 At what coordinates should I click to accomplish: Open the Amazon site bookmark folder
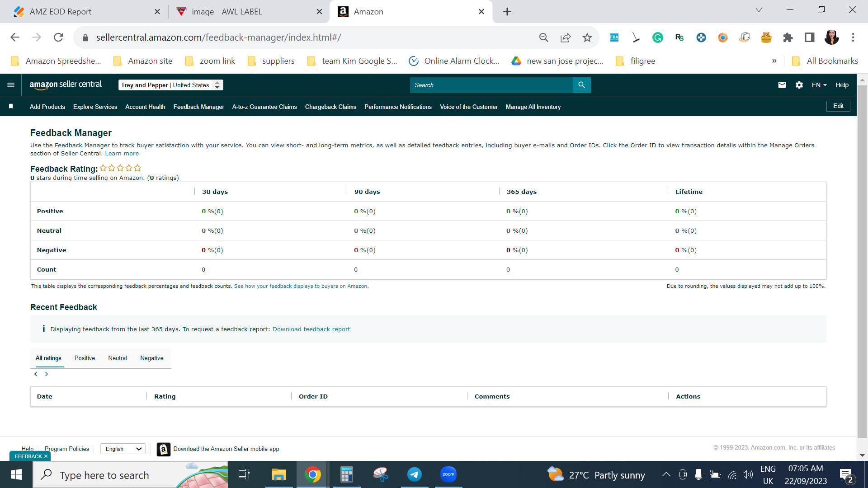[x=143, y=61]
